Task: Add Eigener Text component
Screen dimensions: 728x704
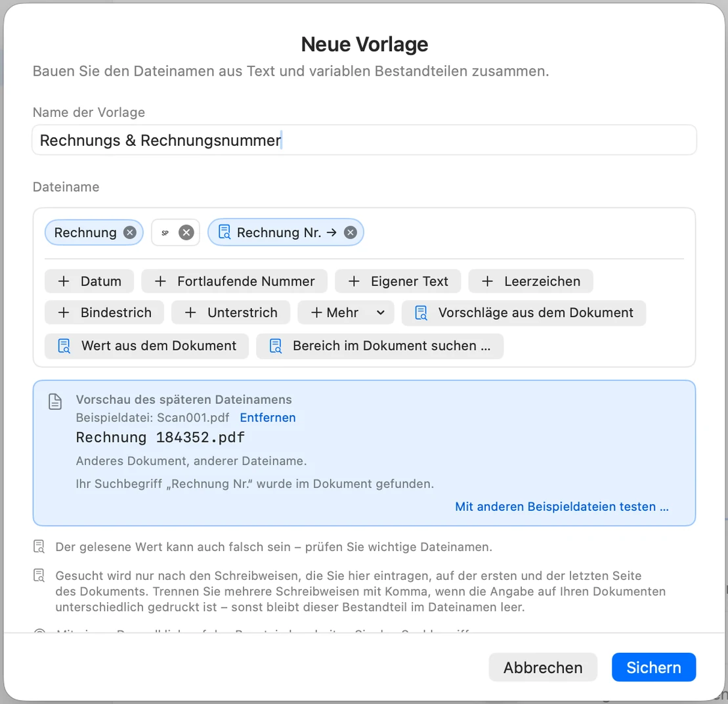Action: click(398, 281)
